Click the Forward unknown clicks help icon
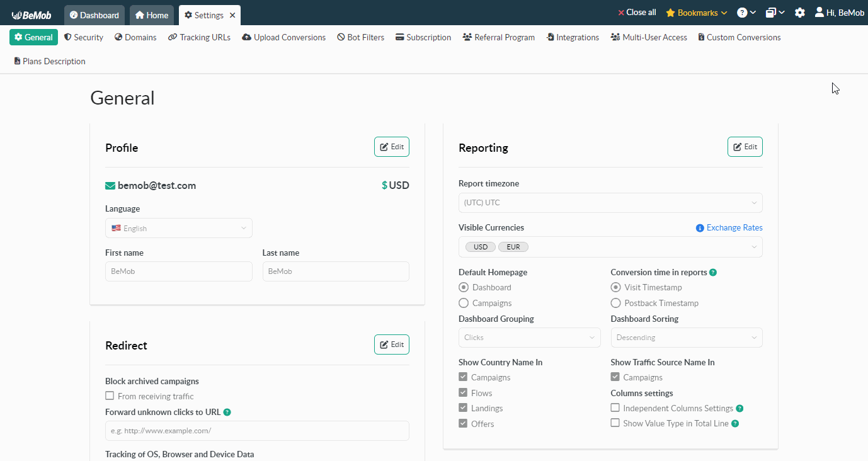This screenshot has height=461, width=868. pos(227,413)
